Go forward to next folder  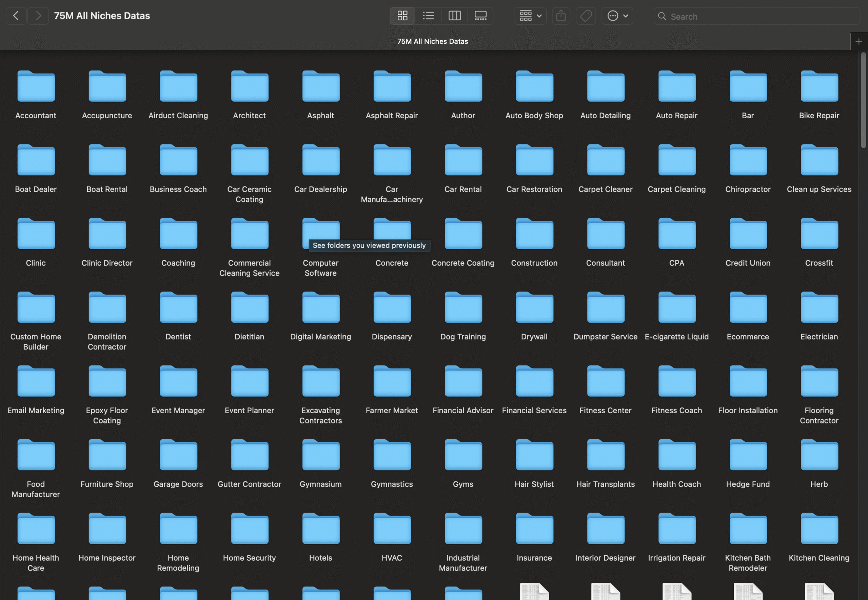click(38, 16)
